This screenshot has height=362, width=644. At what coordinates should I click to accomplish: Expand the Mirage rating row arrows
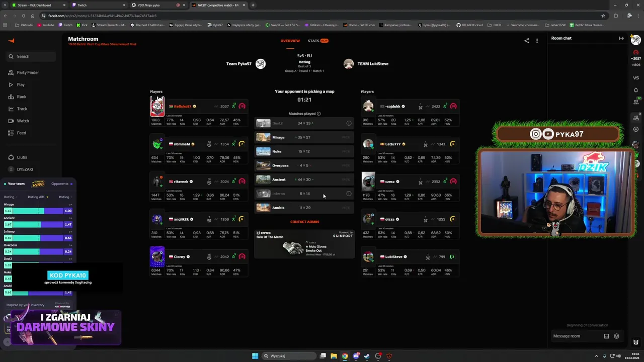pos(70,205)
